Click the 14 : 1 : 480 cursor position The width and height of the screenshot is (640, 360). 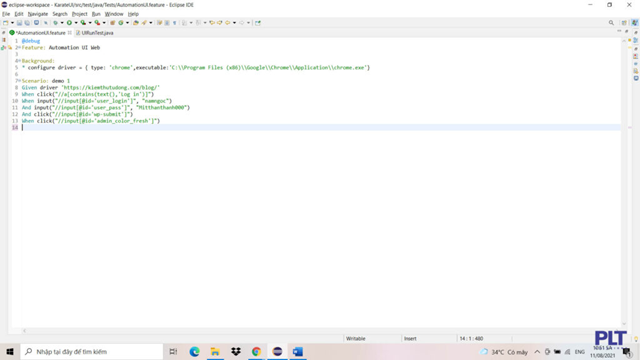[471, 338]
